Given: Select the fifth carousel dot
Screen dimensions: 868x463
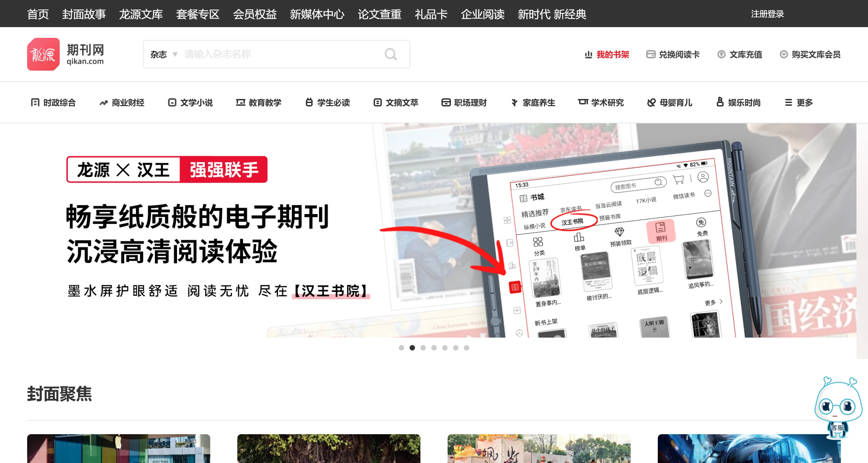Looking at the screenshot, I should pos(445,348).
